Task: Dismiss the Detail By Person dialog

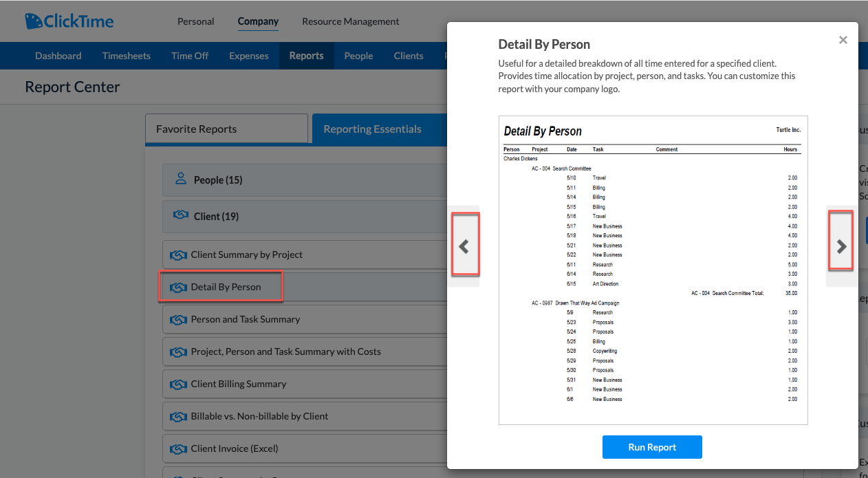Action: point(843,39)
